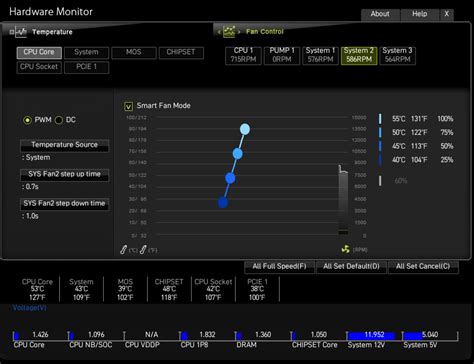Screen dimensions: 474x364
Task: Click the fan speed vertical gauge slider
Action: pos(343,200)
